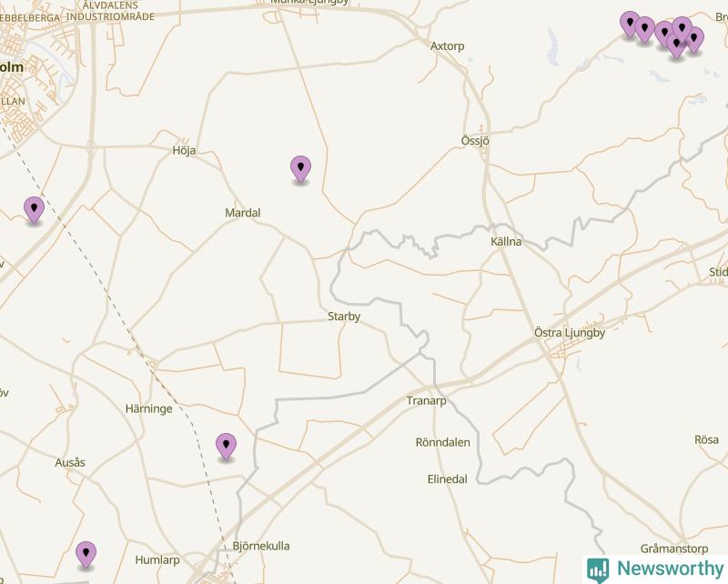This screenshot has width=728, height=584.
Task: Open the Newsworthy logo link
Action: tap(655, 569)
